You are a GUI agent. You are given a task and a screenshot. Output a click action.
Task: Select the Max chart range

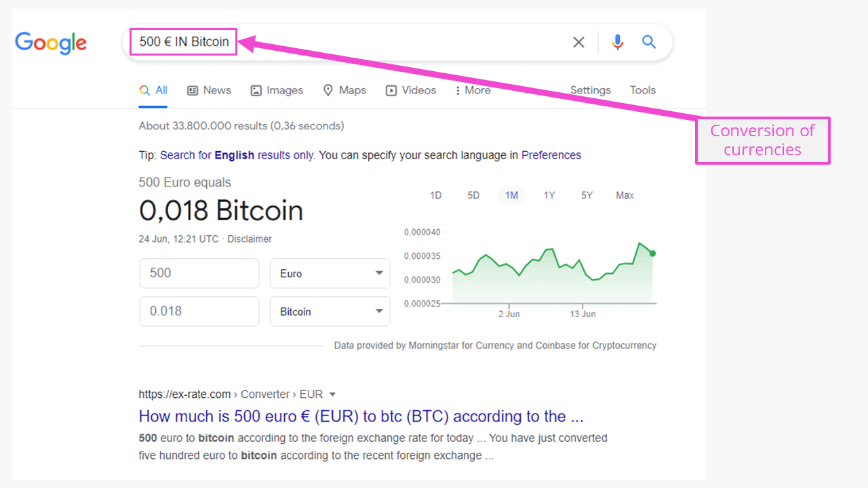(x=625, y=195)
